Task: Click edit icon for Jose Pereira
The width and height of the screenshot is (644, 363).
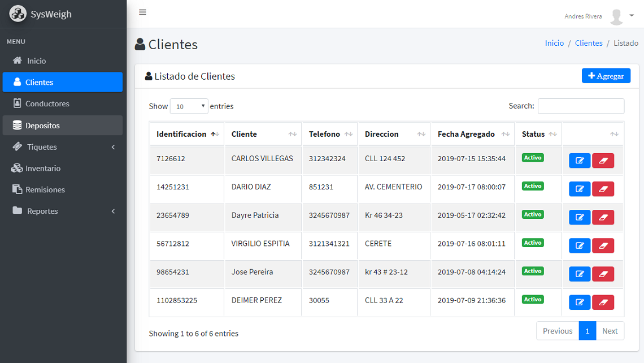Action: click(579, 274)
